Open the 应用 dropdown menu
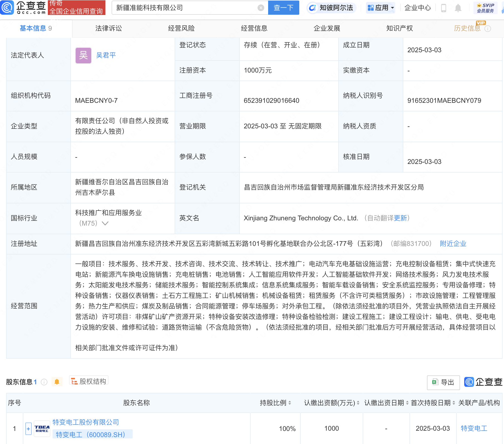504x444 pixels. click(x=381, y=8)
